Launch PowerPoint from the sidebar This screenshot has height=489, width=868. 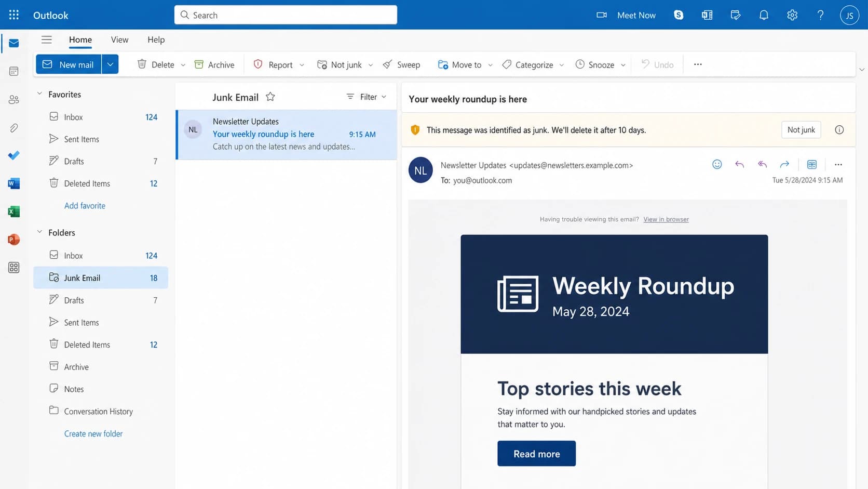[14, 240]
